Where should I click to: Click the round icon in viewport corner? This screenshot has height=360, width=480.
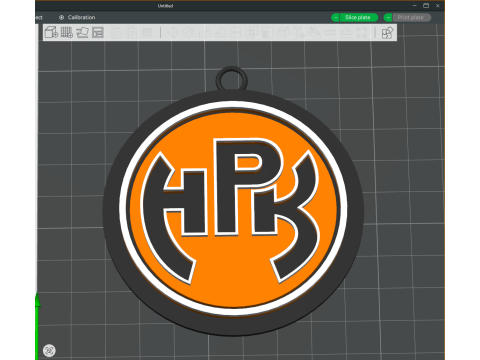49,350
